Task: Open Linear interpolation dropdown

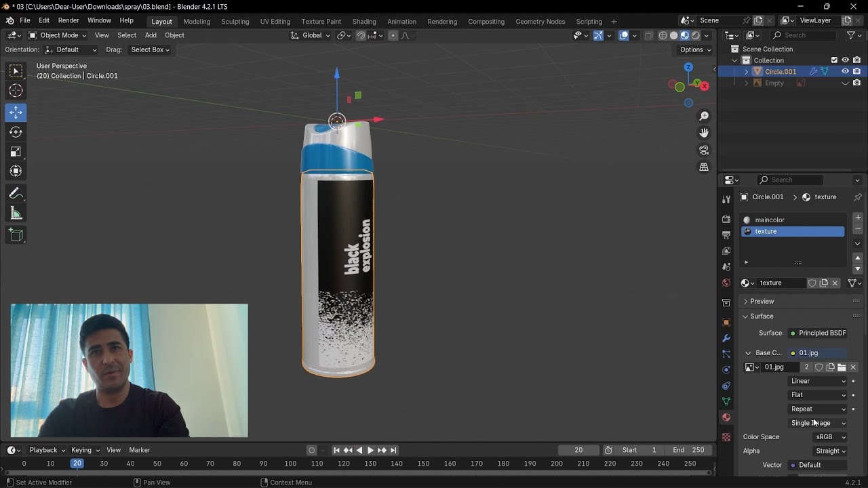Action: tap(818, 381)
